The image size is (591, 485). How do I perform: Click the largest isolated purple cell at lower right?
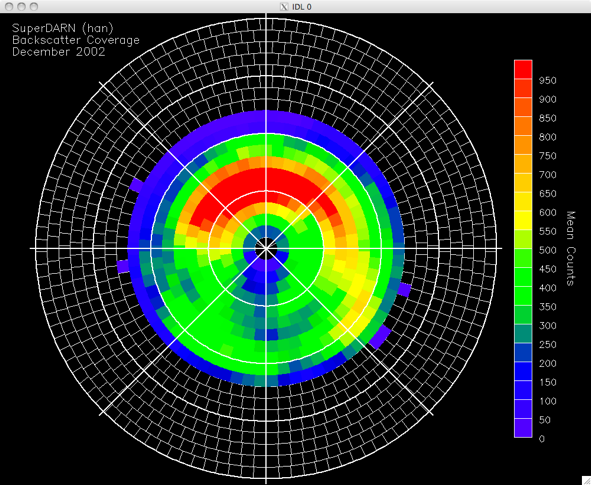click(x=380, y=337)
